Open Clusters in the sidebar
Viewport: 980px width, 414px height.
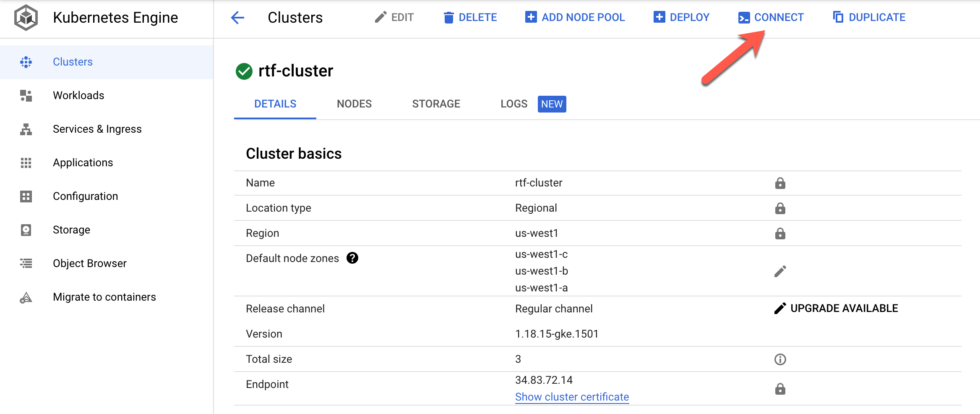click(107, 62)
